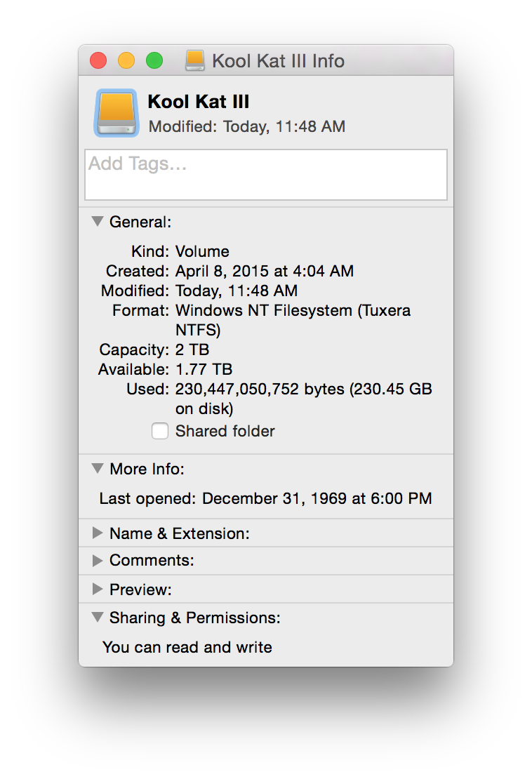This screenshot has height=779, width=532.
Task: Click the large Kool Kat III drive icon
Action: coord(117,113)
